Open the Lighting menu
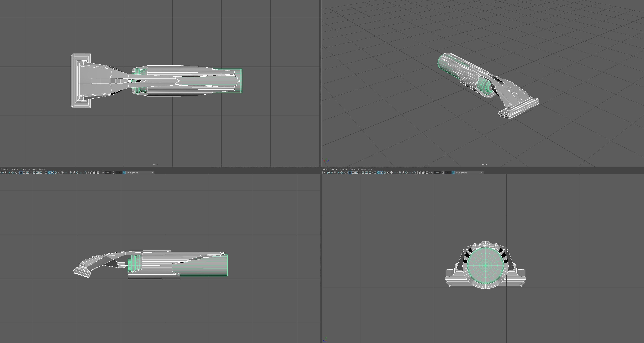 pyautogui.click(x=15, y=169)
